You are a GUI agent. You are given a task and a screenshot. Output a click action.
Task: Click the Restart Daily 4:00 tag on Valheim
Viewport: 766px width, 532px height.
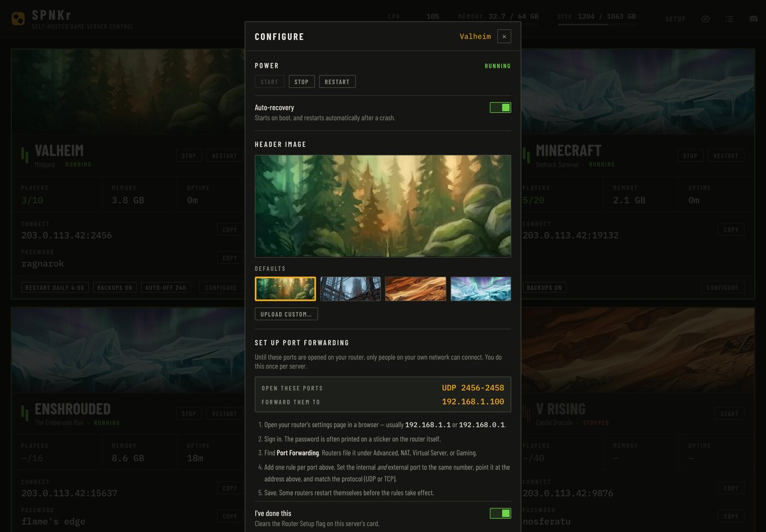click(x=55, y=288)
